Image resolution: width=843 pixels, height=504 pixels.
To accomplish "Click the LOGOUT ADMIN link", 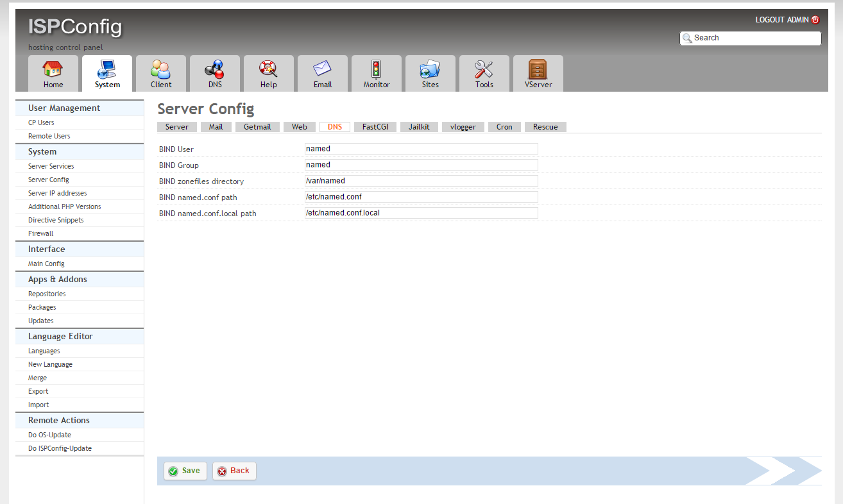I will pyautogui.click(x=782, y=20).
